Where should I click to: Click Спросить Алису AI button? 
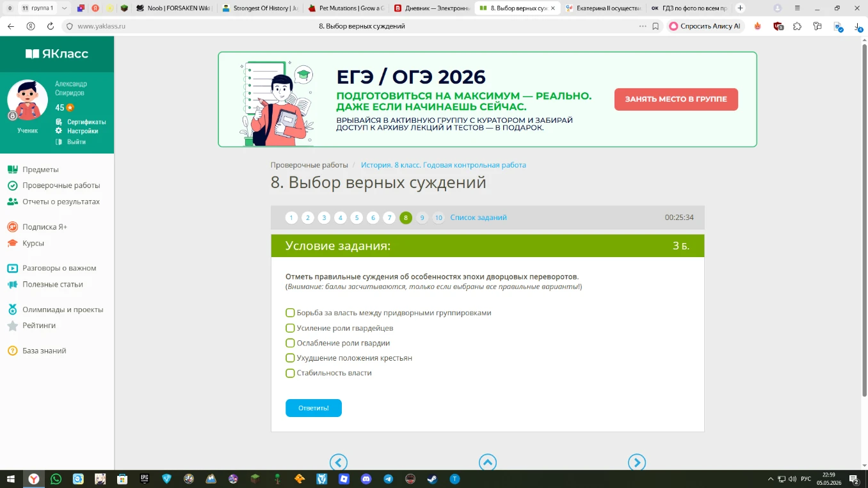705,26
